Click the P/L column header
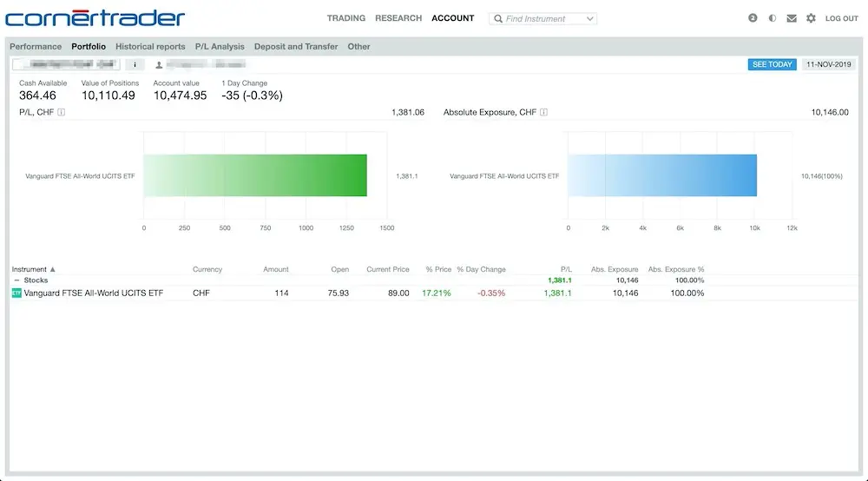868x481 pixels. pyautogui.click(x=566, y=269)
